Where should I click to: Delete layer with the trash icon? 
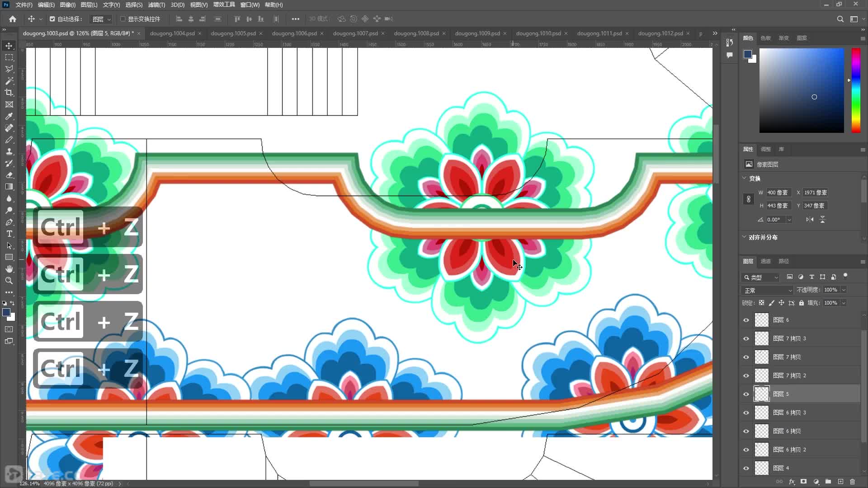pyautogui.click(x=853, y=482)
